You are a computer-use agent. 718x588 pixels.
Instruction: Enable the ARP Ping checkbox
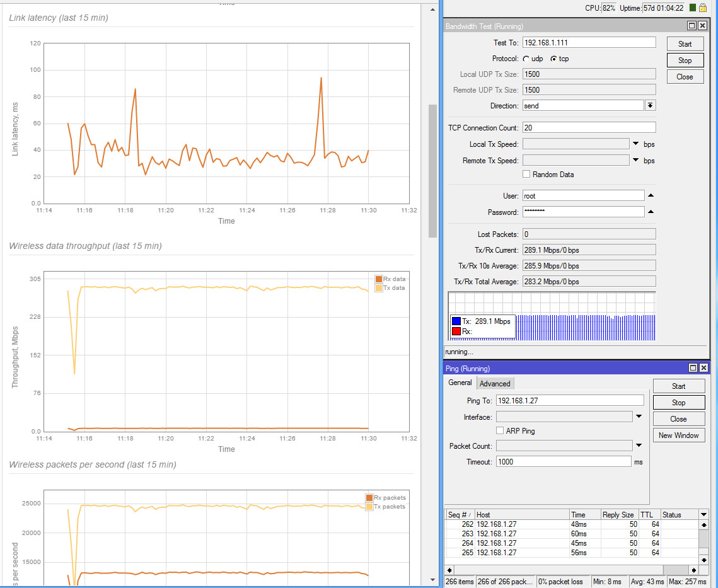pos(500,430)
